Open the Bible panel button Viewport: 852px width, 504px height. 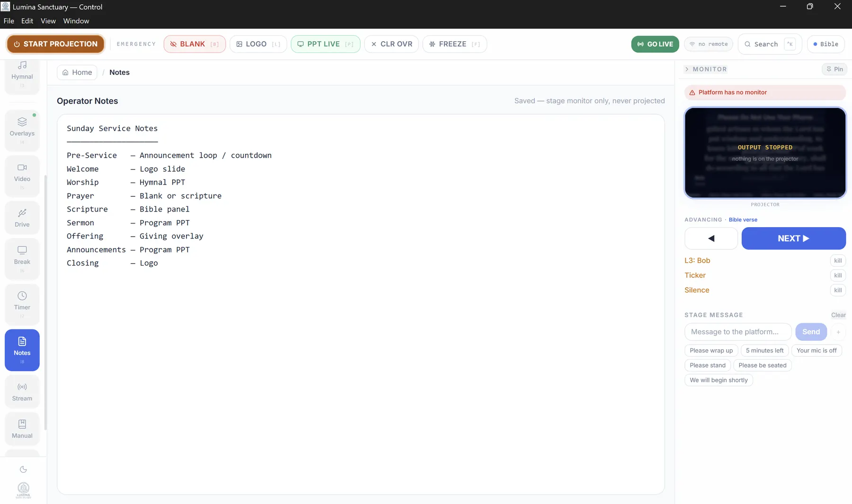point(825,44)
